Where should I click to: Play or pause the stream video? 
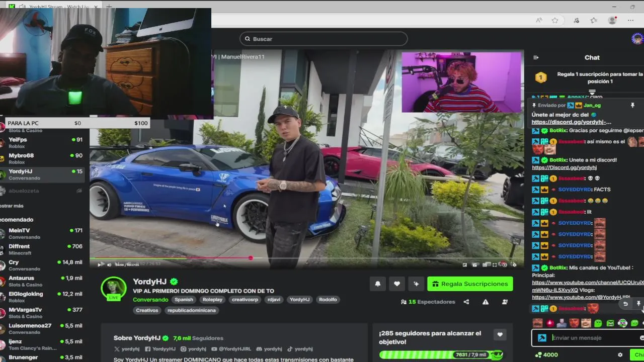tap(100, 264)
